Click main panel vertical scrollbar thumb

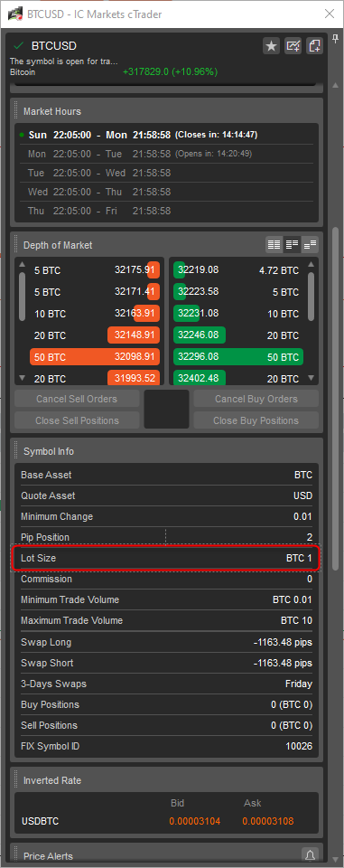point(335,399)
